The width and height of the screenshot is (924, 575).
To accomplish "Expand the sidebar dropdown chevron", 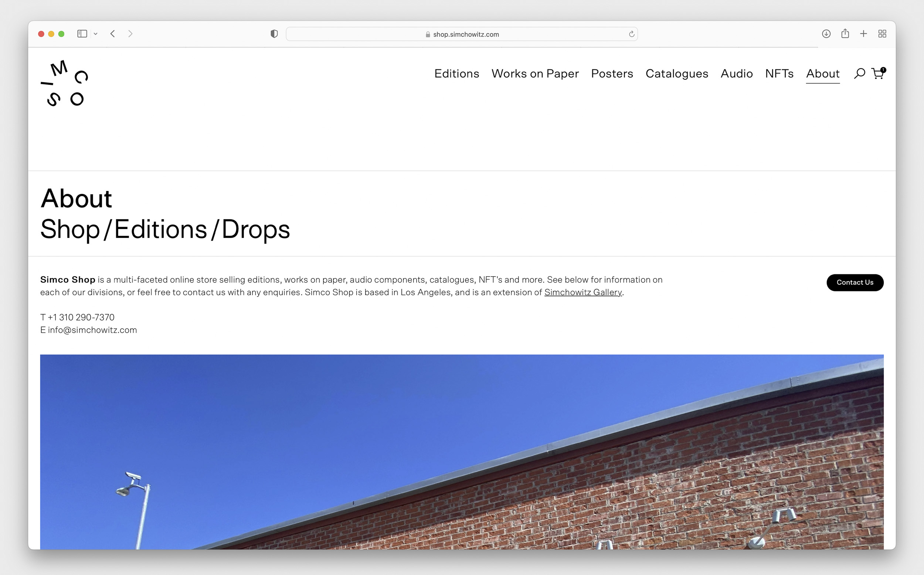I will tap(95, 34).
